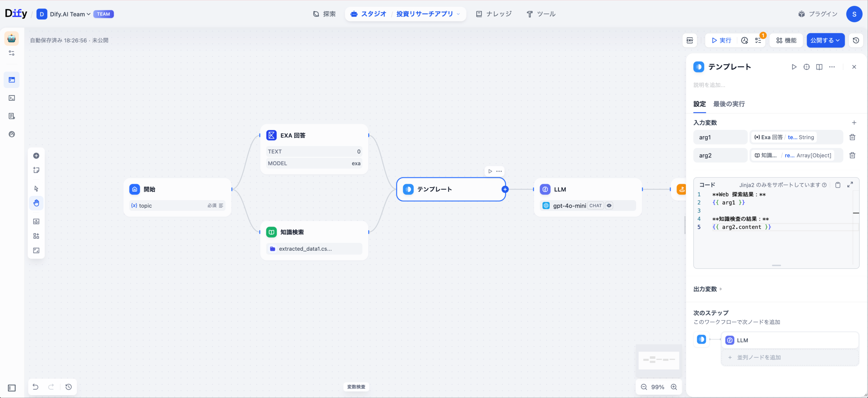Screen dimensions: 868x398
Task: Switch to the 最後の実行 tab
Action: click(729, 104)
